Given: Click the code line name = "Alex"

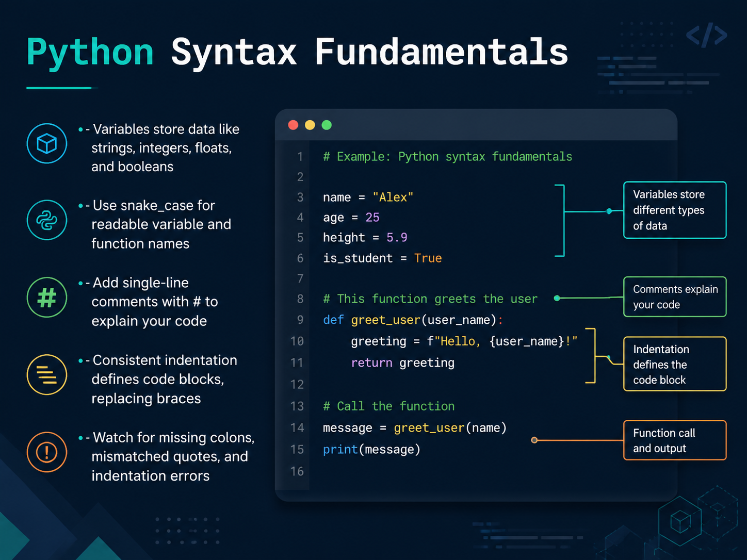Looking at the screenshot, I should pyautogui.click(x=368, y=197).
